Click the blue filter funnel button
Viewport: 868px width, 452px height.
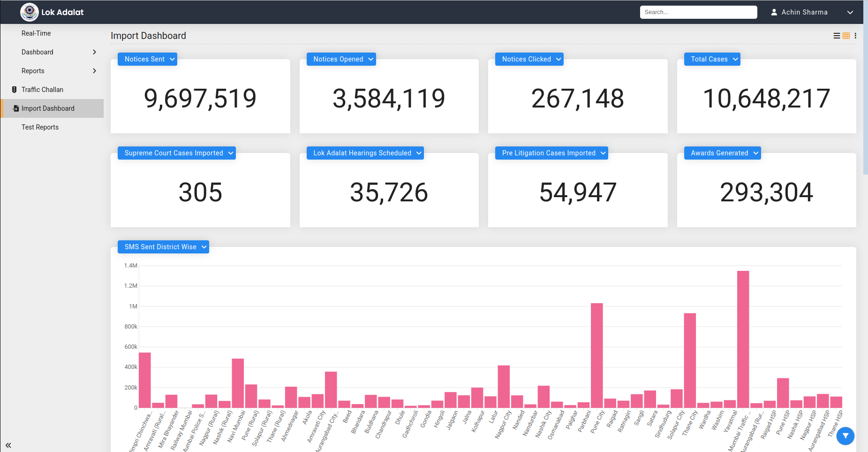pos(845,436)
